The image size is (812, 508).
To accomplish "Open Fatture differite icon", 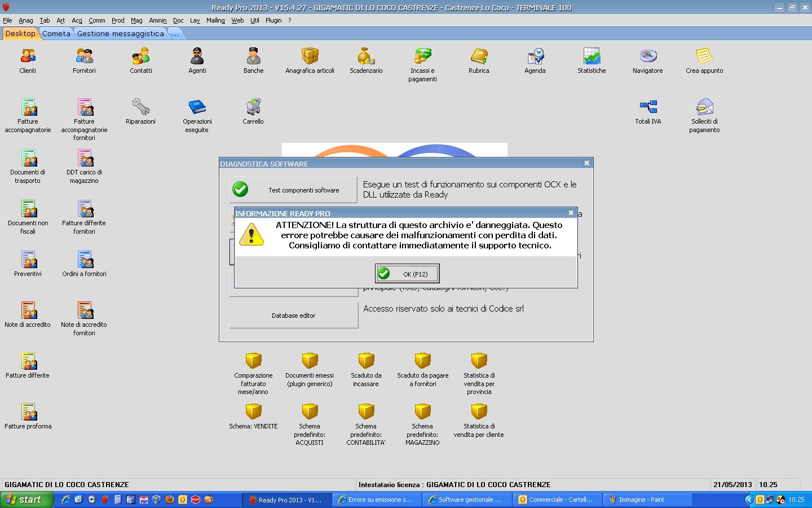I will pyautogui.click(x=28, y=361).
